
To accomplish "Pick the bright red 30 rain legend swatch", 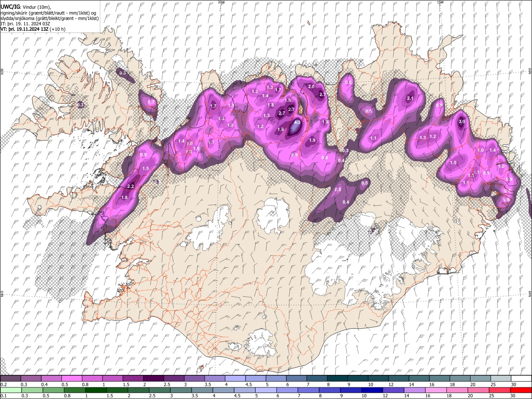I will (520, 390).
